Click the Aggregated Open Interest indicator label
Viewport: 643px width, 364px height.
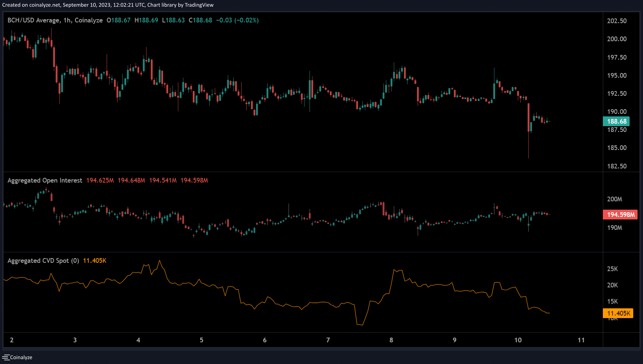pyautogui.click(x=45, y=180)
